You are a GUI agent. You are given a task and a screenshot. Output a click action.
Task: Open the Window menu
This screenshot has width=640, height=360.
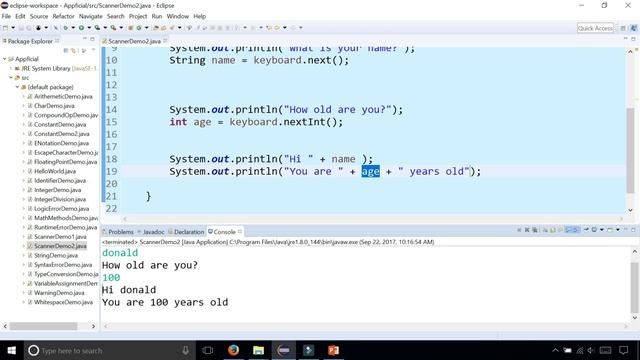pos(178,16)
